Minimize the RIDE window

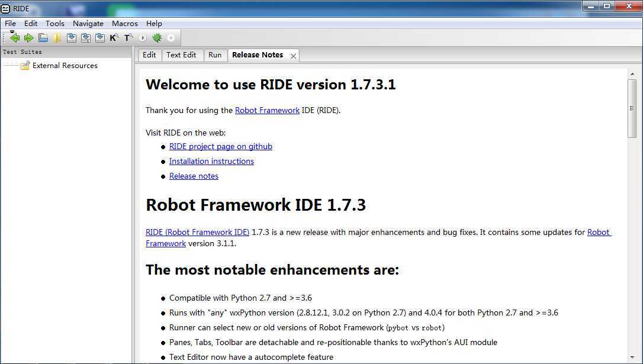coord(591,6)
